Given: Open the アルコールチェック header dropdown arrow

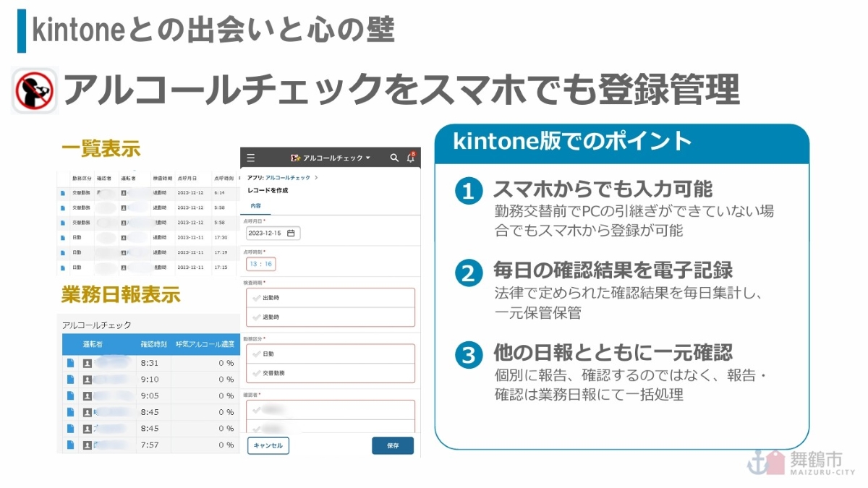Looking at the screenshot, I should point(367,158).
